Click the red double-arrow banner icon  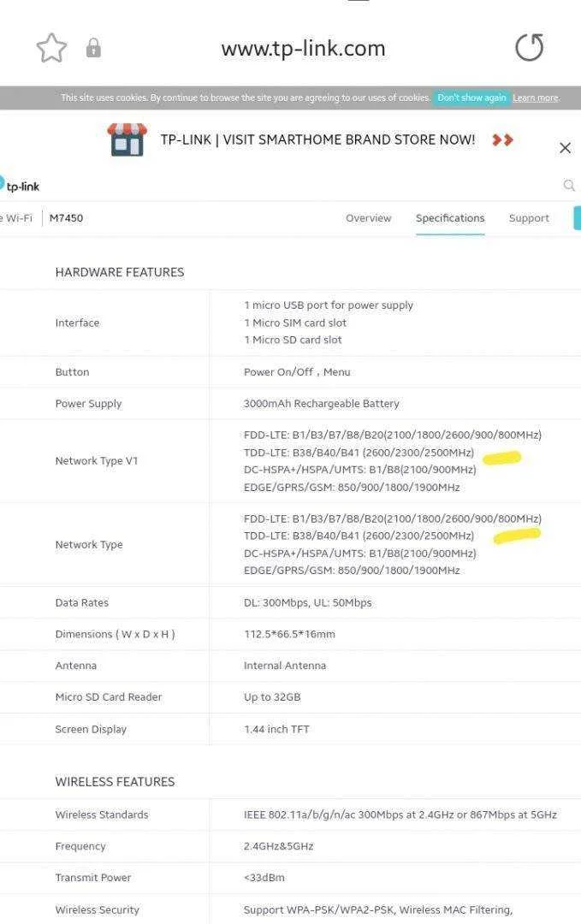pyautogui.click(x=502, y=139)
